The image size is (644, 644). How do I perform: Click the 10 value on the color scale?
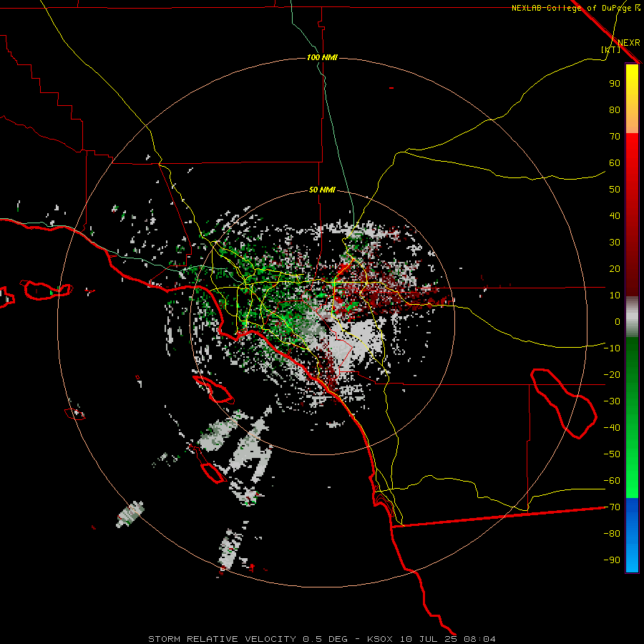615,296
